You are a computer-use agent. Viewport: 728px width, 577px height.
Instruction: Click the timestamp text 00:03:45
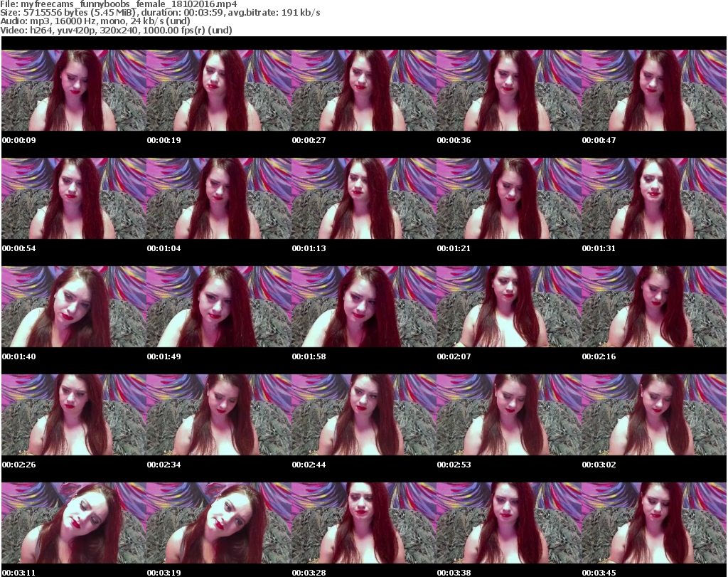click(599, 573)
